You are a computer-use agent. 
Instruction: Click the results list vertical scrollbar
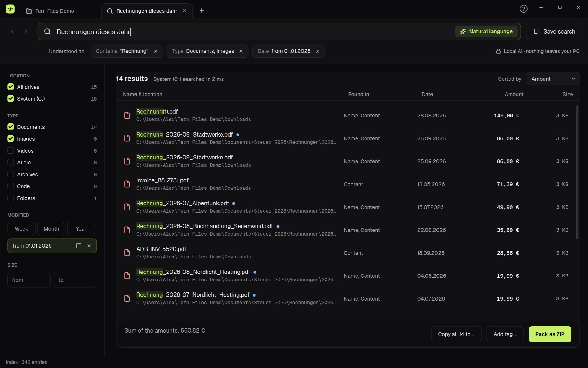coord(577,172)
